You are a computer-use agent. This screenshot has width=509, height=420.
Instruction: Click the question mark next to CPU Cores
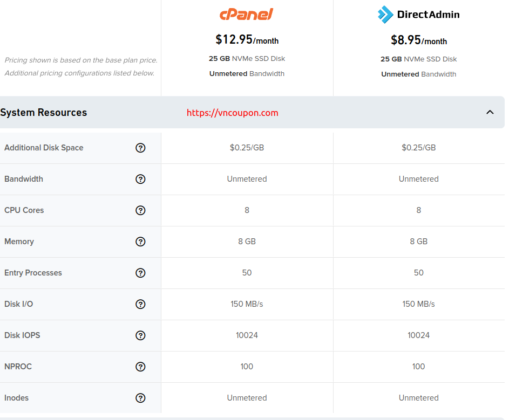click(x=140, y=210)
